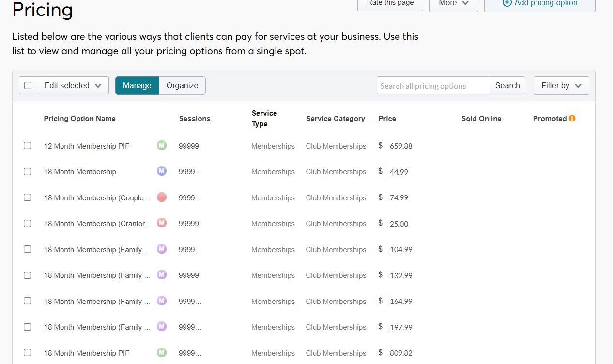Click the red M icon for 18 Month Membership (Cranfor
Image resolution: width=613 pixels, height=364 pixels.
162,223
